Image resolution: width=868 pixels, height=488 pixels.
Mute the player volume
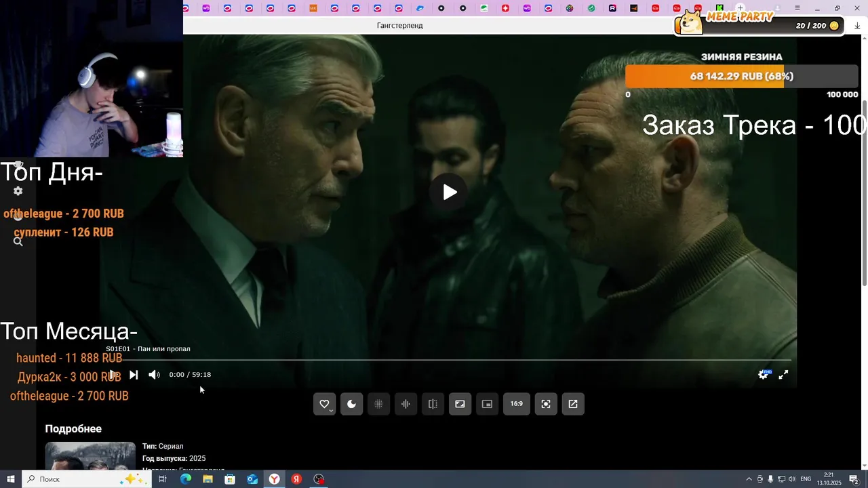154,375
